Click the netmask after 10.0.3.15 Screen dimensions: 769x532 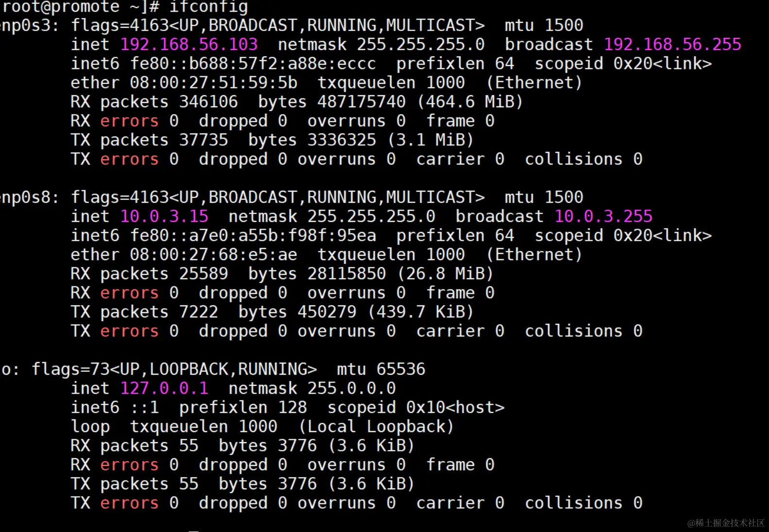click(372, 216)
